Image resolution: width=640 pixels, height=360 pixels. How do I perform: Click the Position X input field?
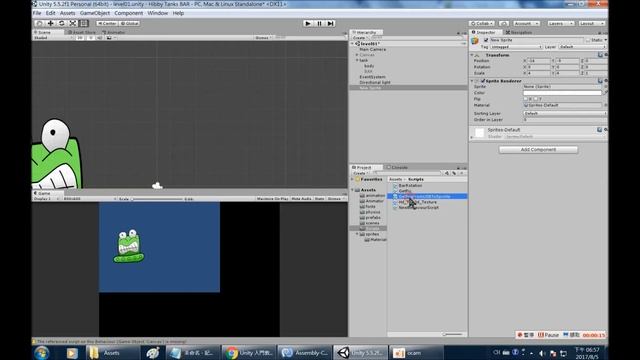click(539, 61)
